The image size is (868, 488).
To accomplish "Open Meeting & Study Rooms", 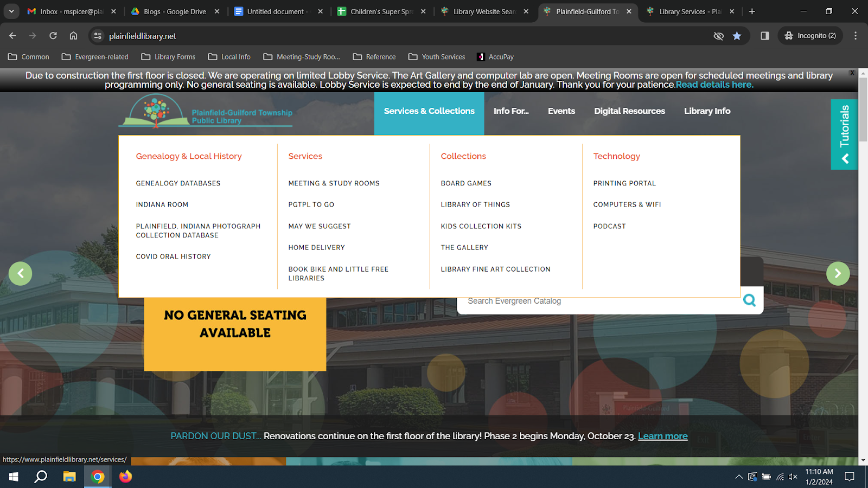I will pyautogui.click(x=334, y=183).
